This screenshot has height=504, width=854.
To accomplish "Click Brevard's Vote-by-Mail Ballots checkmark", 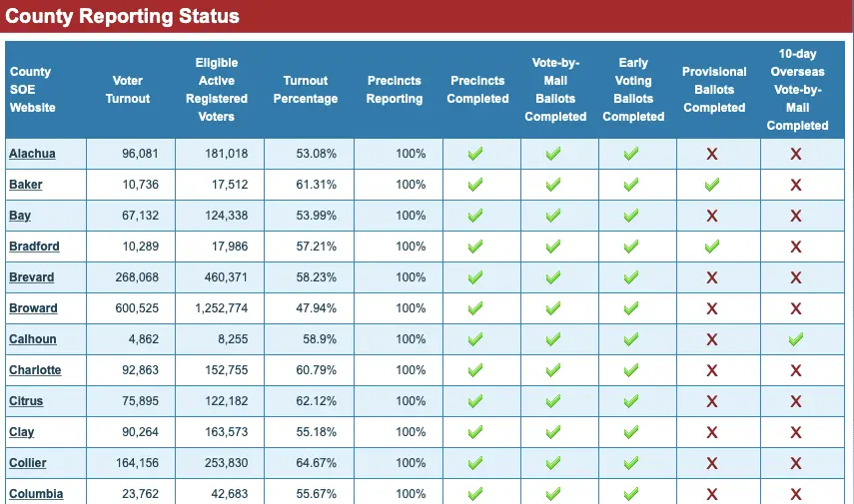I will [x=552, y=277].
